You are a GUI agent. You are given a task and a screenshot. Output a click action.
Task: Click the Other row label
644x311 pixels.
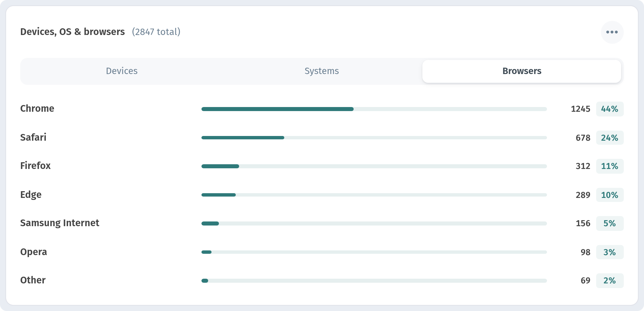pos(33,280)
